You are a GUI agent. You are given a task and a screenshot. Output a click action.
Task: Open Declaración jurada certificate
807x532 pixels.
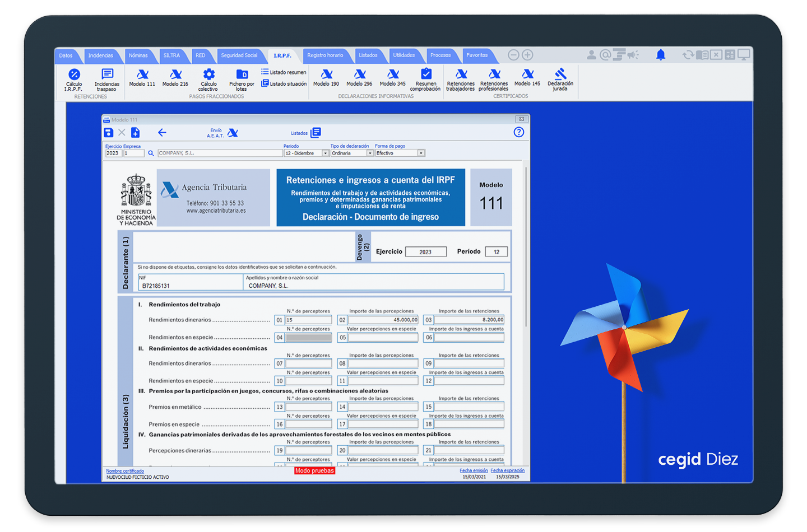(560, 74)
